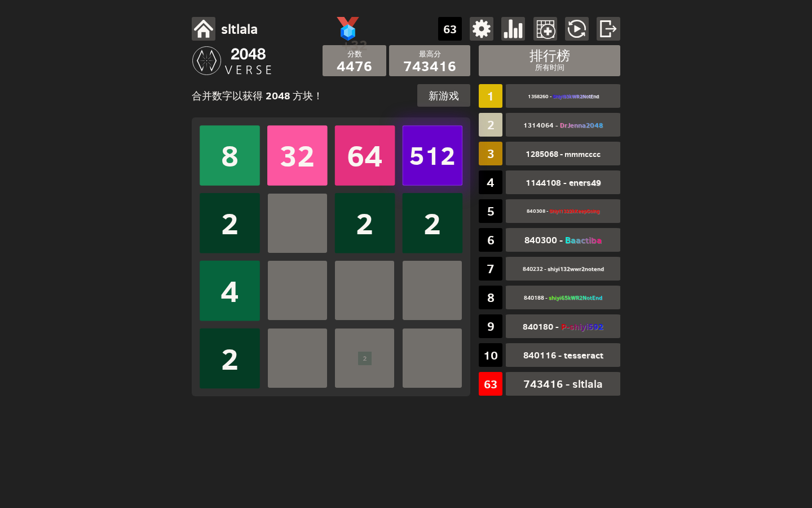Open leaderboard entry shiyi132wwr2notend
812x508 pixels.
[x=563, y=269]
